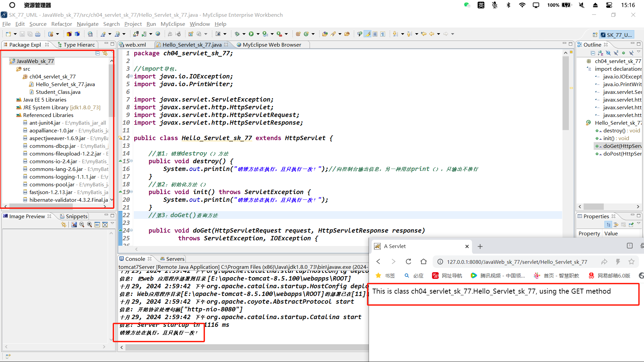Click the bookmark star in browser address bar
This screenshot has width=644, height=362.
(x=632, y=262)
